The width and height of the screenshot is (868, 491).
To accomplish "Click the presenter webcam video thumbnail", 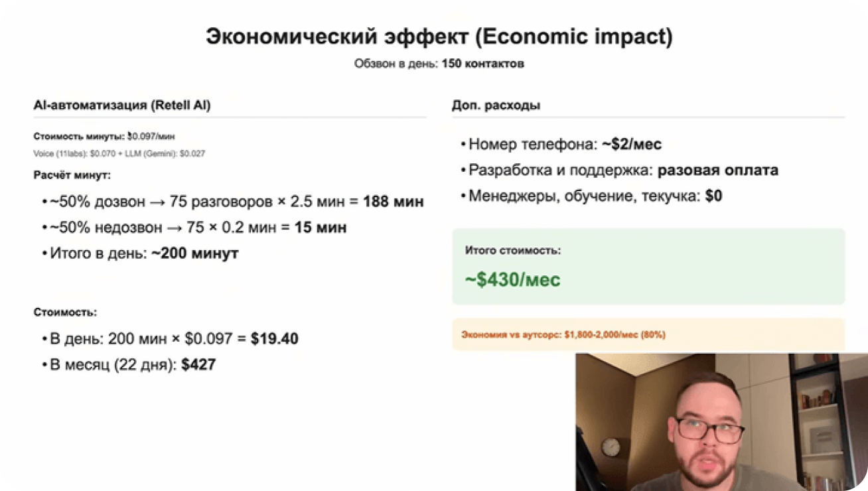I will (721, 422).
